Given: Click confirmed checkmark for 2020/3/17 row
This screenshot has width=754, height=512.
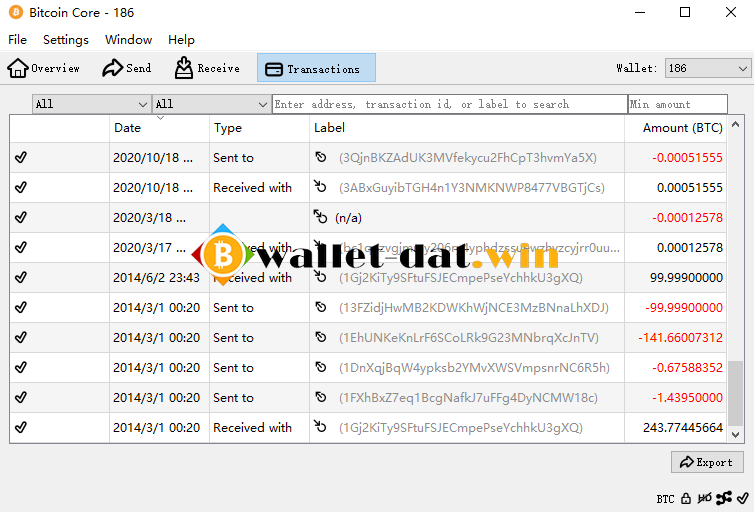Looking at the screenshot, I should [21, 247].
